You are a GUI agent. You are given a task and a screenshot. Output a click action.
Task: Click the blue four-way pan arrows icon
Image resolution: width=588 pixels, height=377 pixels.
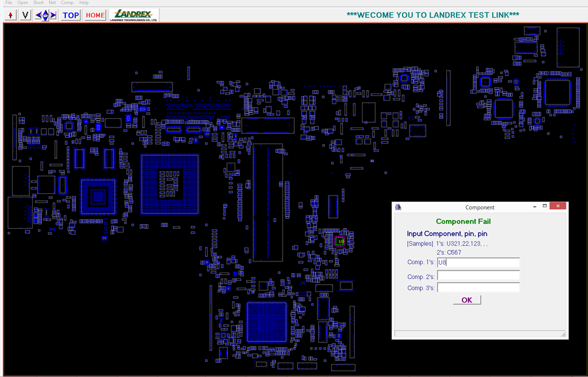pyautogui.click(x=45, y=15)
